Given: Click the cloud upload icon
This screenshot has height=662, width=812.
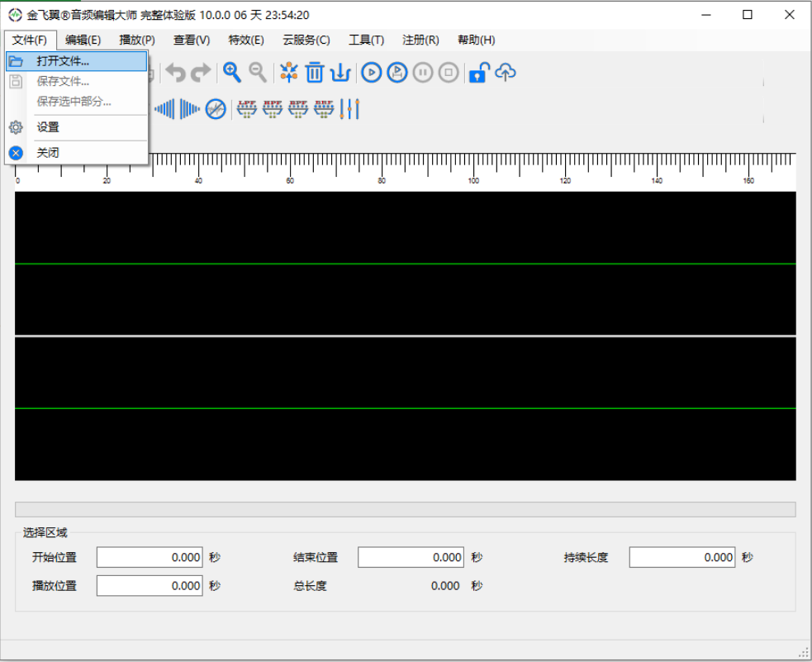Looking at the screenshot, I should tap(506, 73).
